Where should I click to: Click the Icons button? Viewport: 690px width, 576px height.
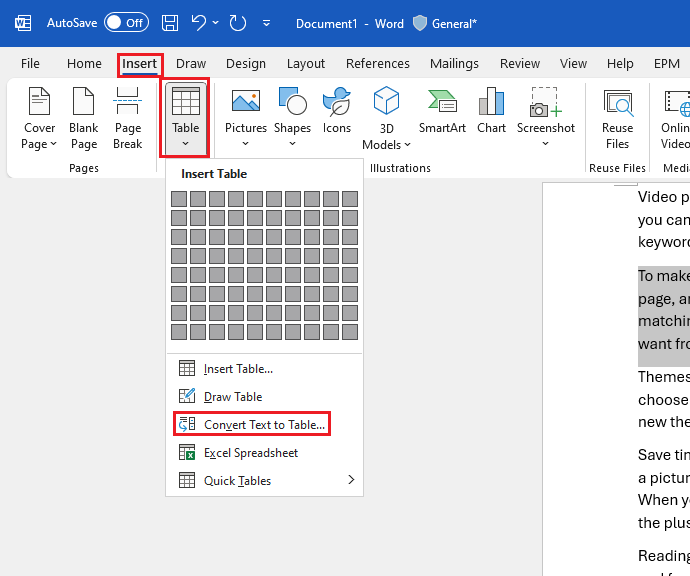click(337, 110)
